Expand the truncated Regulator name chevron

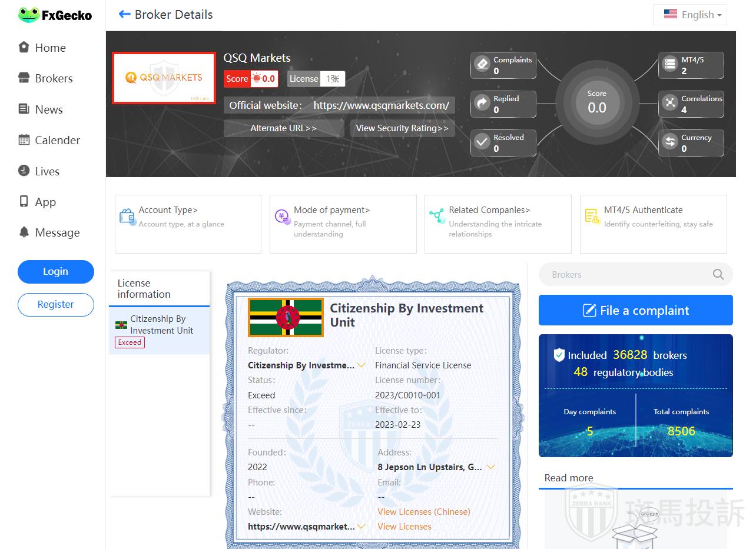click(x=362, y=365)
